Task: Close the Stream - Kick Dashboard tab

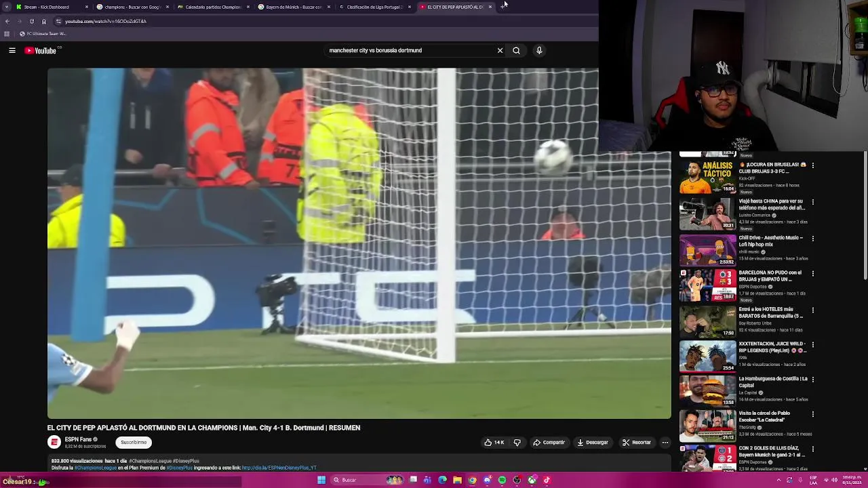Action: tap(86, 7)
